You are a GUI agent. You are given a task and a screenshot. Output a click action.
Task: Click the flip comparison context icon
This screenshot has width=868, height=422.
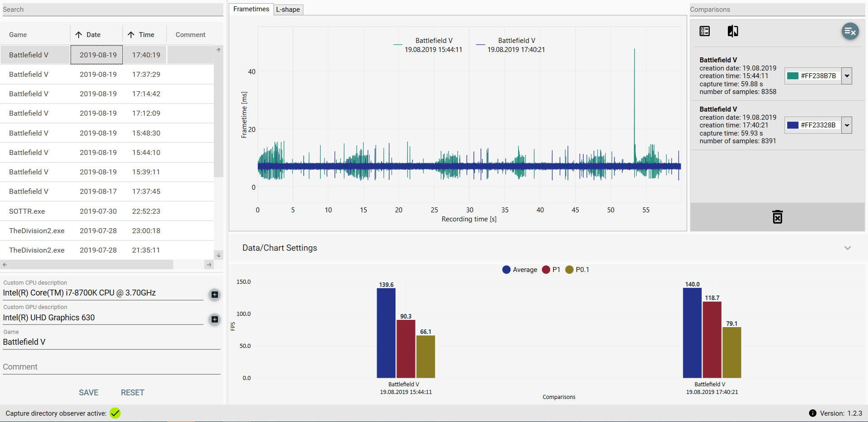732,31
